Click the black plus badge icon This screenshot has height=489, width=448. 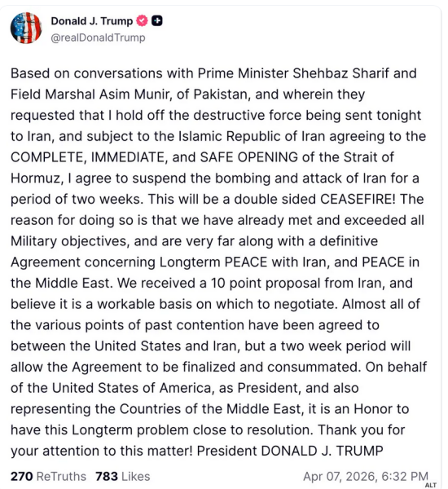tap(157, 21)
